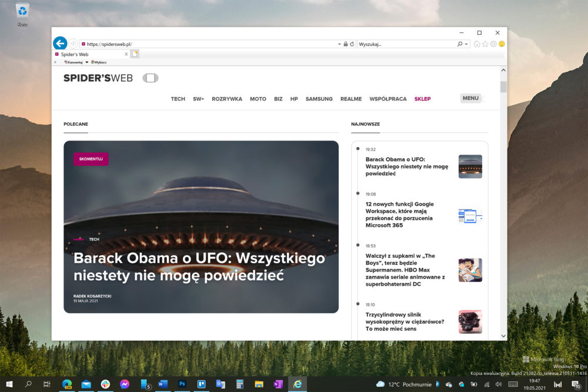588x392 pixels.
Task: Open the Windows Start menu
Action: (x=9, y=384)
